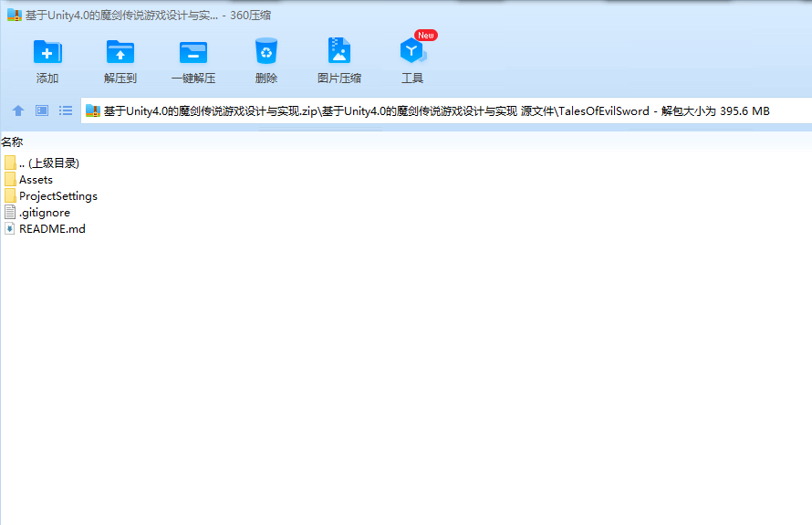Screen dimensions: 812x525
Task: Click the 一键解压 one-click extract icon
Action: point(193,52)
